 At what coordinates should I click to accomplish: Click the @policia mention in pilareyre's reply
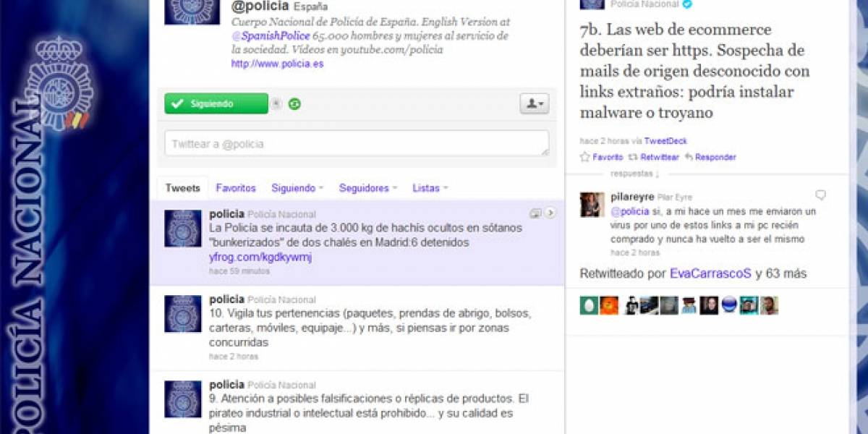pos(630,211)
